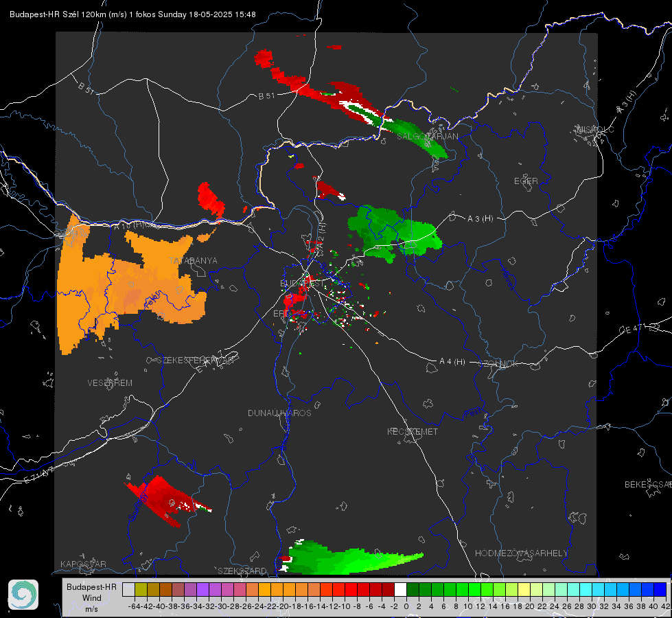This screenshot has width=672, height=618.
Task: Click the VESZPRÉM city label
Action: click(x=110, y=382)
